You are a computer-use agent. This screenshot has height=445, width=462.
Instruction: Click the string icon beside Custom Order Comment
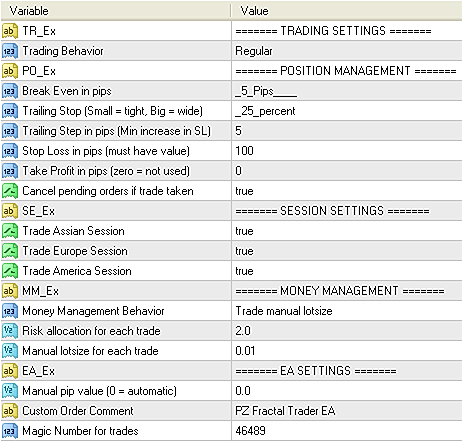(10, 411)
